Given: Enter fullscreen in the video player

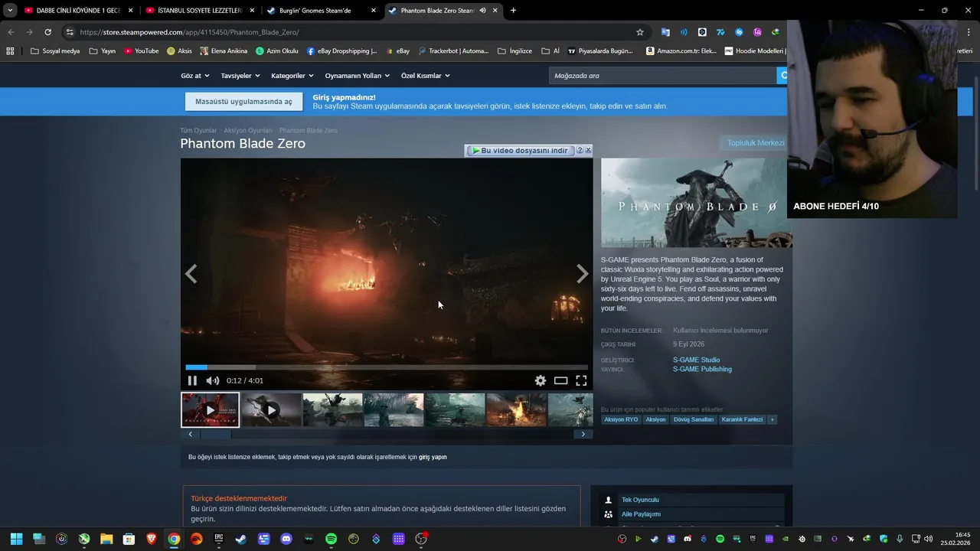Looking at the screenshot, I should pyautogui.click(x=581, y=380).
